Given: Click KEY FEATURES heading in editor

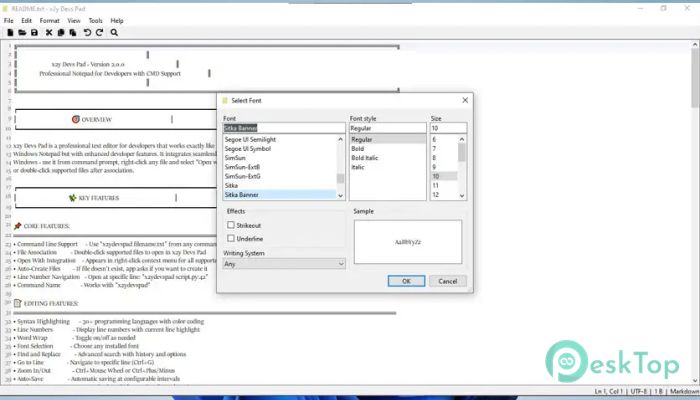Looking at the screenshot, I should click(99, 198).
